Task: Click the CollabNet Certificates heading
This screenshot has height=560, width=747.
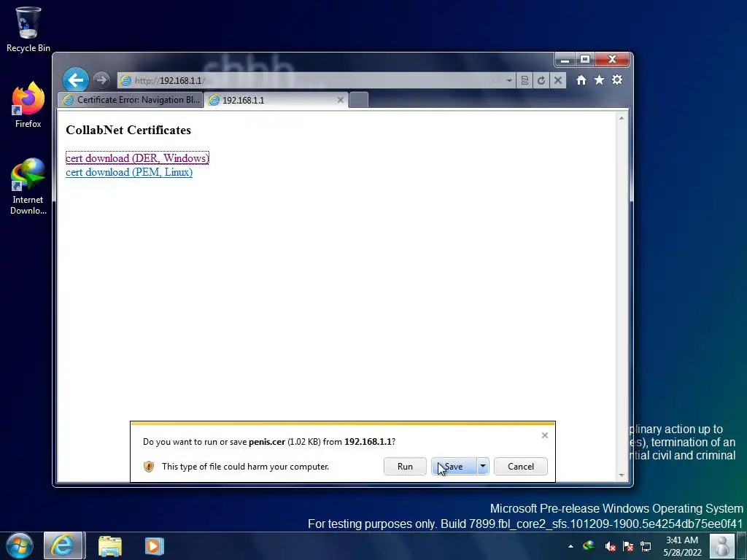Action: coord(128,130)
